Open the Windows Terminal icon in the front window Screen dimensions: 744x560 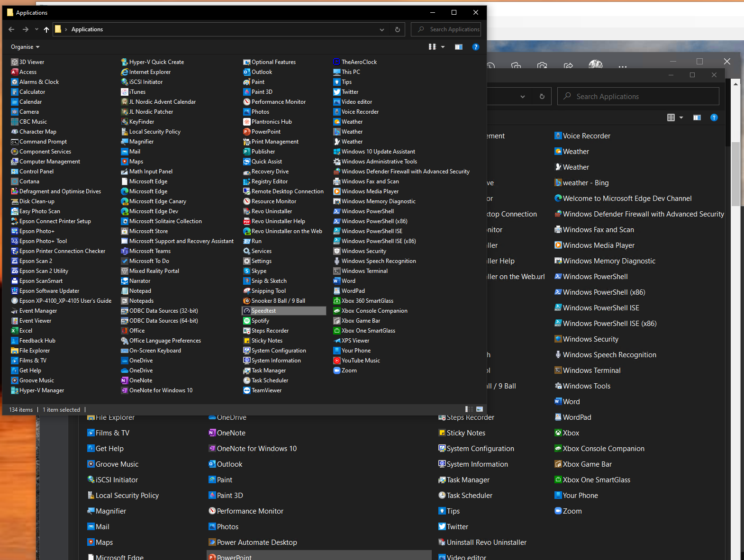(x=337, y=271)
